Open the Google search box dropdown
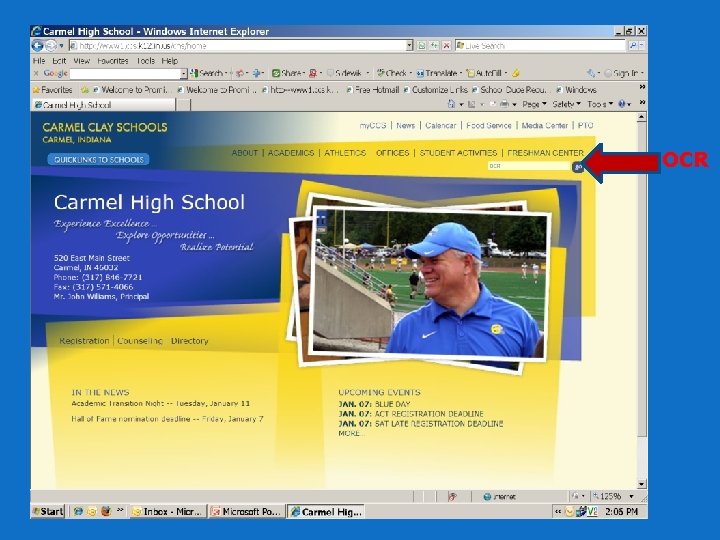The width and height of the screenshot is (720, 540). tap(184, 73)
